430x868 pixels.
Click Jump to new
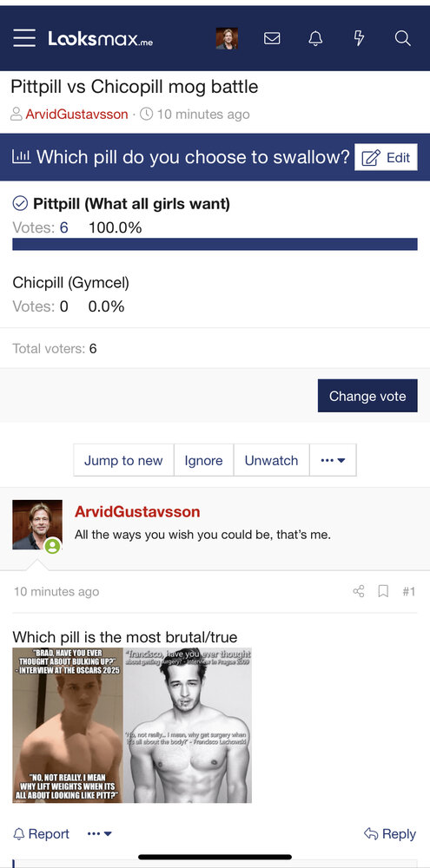coord(123,460)
